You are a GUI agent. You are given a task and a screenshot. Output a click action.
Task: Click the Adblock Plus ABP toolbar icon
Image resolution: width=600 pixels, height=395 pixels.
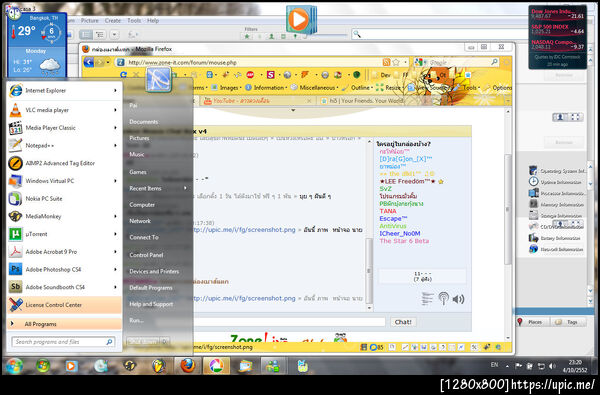tap(250, 75)
